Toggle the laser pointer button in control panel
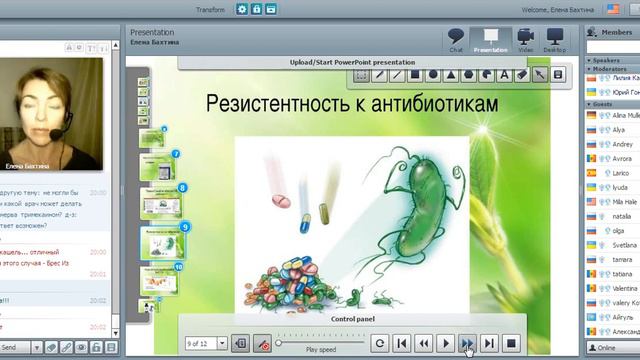 pos(262,343)
